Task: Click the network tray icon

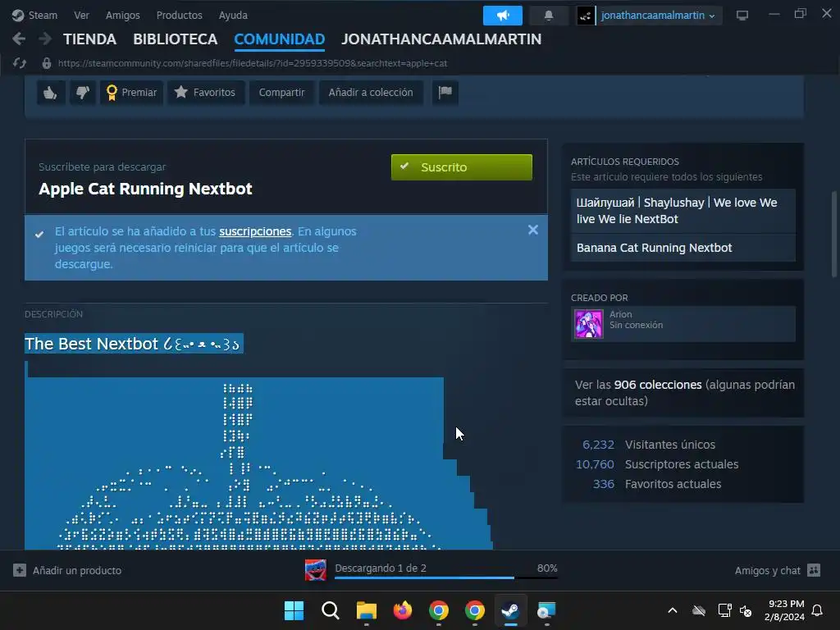Action: (x=724, y=610)
